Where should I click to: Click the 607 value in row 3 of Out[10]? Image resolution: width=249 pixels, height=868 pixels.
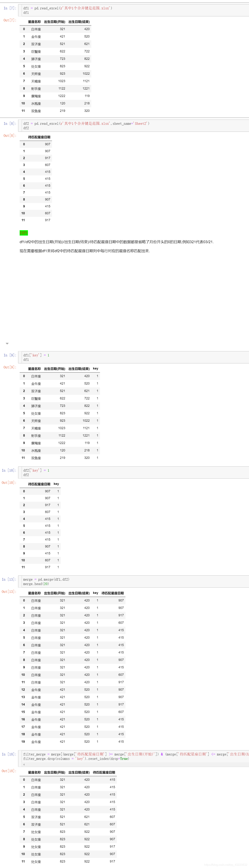(48, 512)
